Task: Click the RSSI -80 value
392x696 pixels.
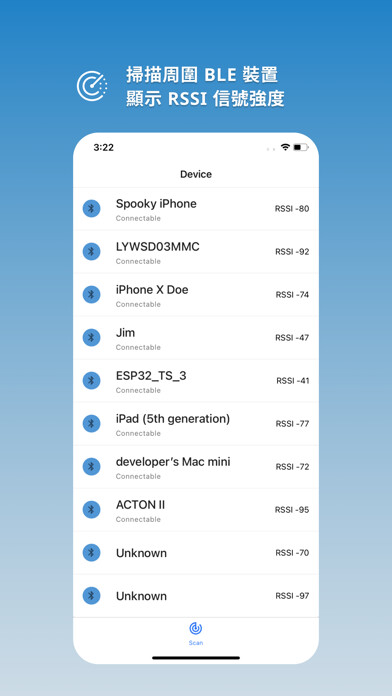Action: tap(292, 209)
